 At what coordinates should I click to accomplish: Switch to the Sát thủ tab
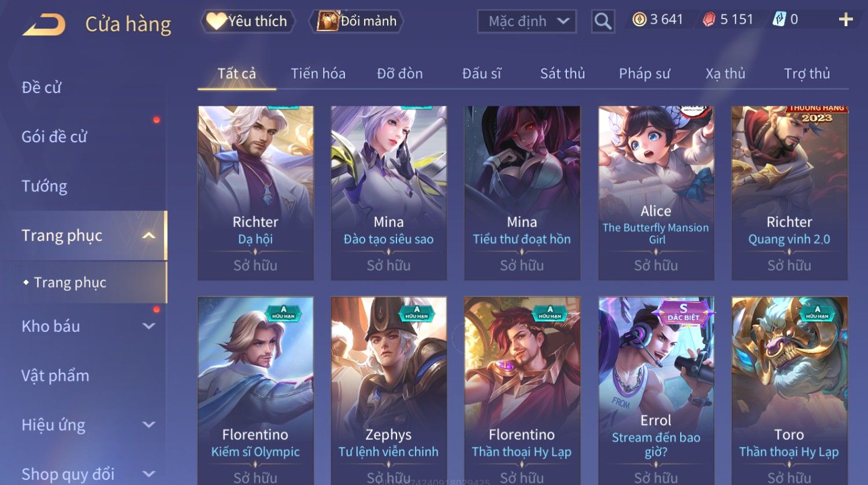click(x=562, y=74)
